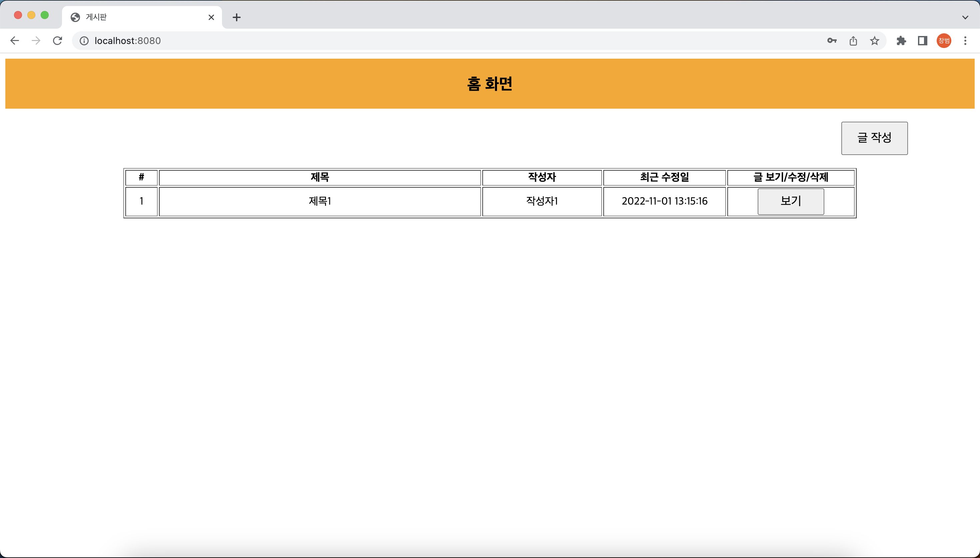Click the share page icon
This screenshot has height=558, width=980.
tap(853, 41)
